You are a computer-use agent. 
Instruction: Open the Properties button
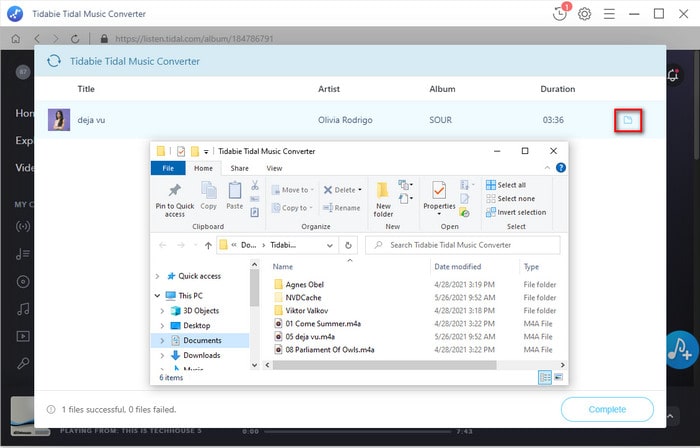439,199
